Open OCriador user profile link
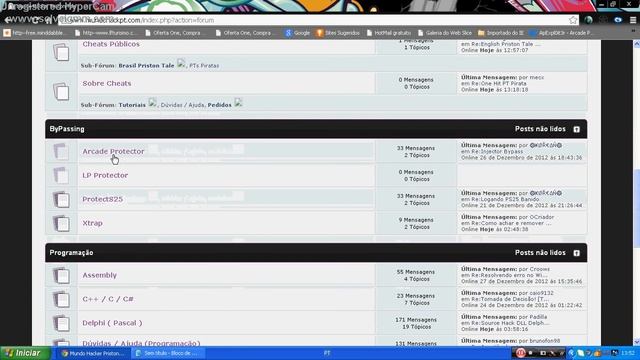 [542, 217]
